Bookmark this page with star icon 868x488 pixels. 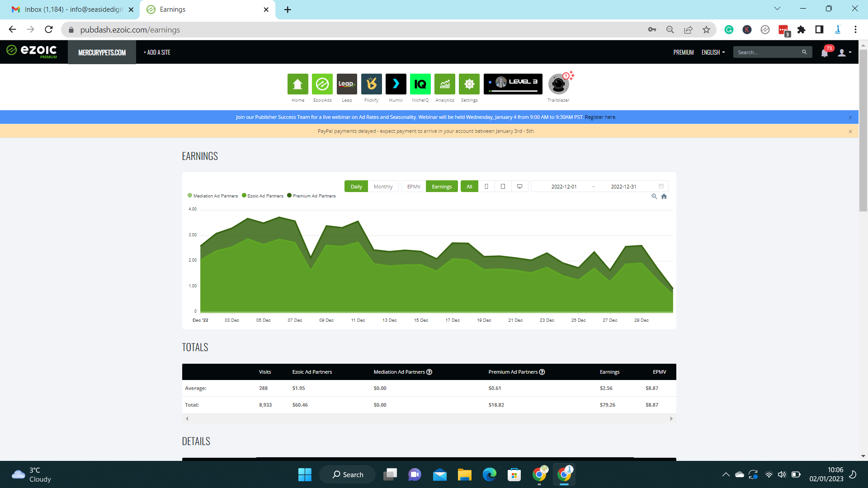coord(706,30)
